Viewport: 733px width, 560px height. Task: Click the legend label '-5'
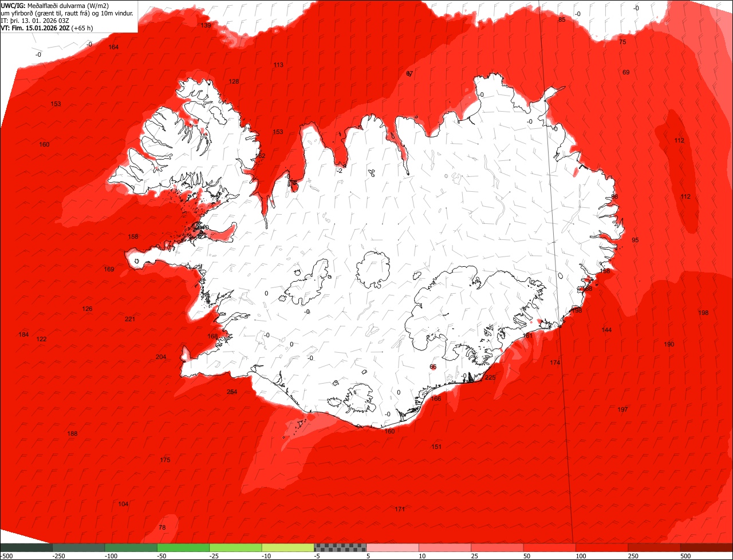click(x=317, y=556)
